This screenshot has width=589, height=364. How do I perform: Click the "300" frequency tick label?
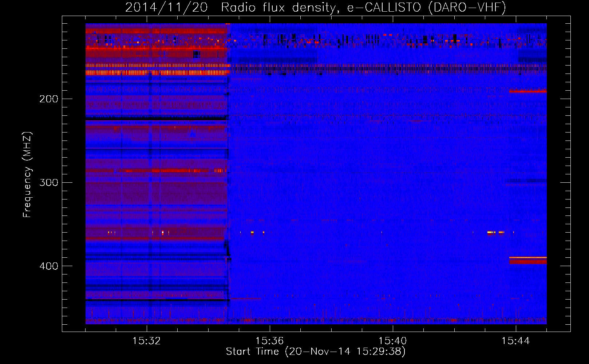49,182
